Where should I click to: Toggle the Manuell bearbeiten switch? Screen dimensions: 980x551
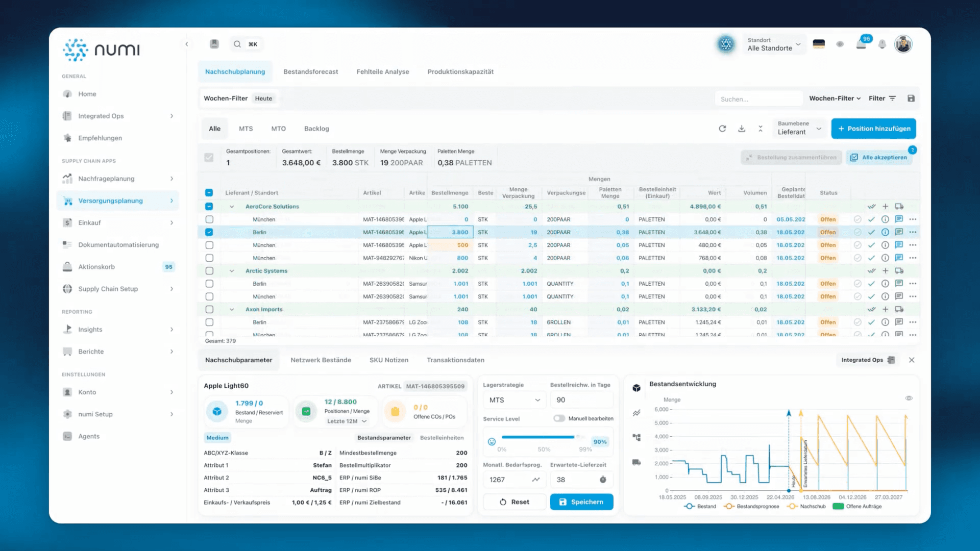559,418
